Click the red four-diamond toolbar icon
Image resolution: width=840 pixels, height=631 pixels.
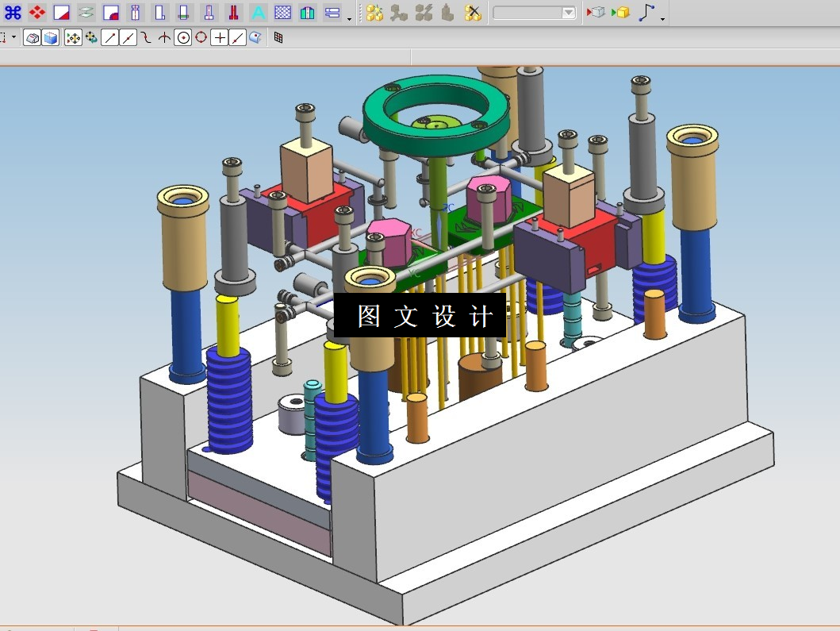[x=37, y=12]
